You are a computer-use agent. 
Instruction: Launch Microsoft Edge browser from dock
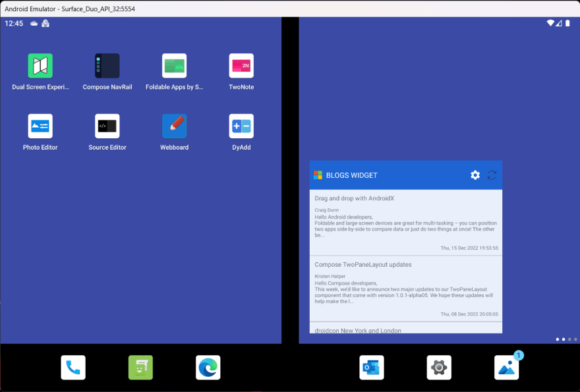pyautogui.click(x=208, y=368)
